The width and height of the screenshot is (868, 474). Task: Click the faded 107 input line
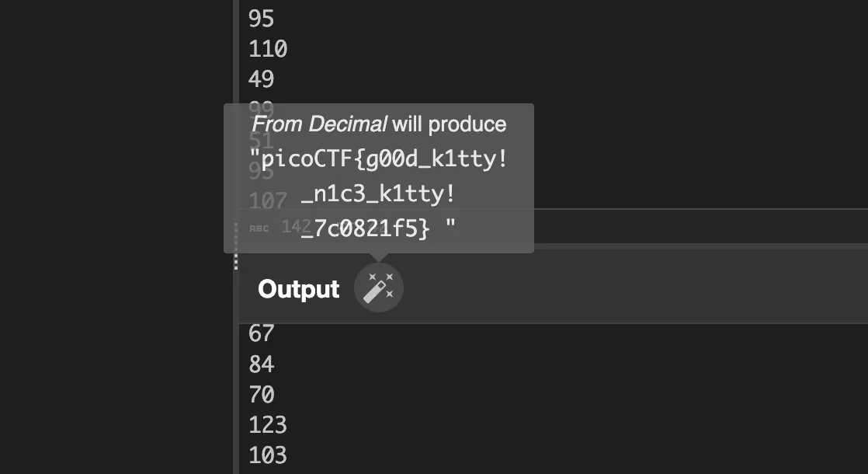coord(268,201)
